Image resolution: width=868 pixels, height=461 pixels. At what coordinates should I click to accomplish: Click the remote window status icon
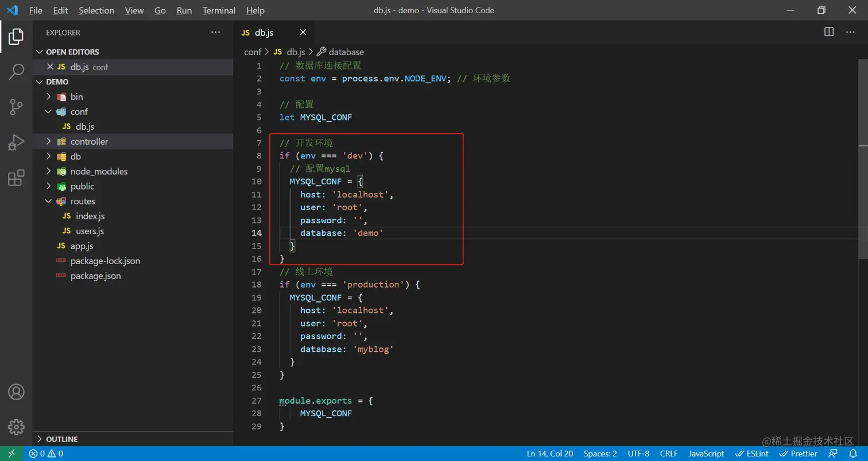pyautogui.click(x=11, y=454)
